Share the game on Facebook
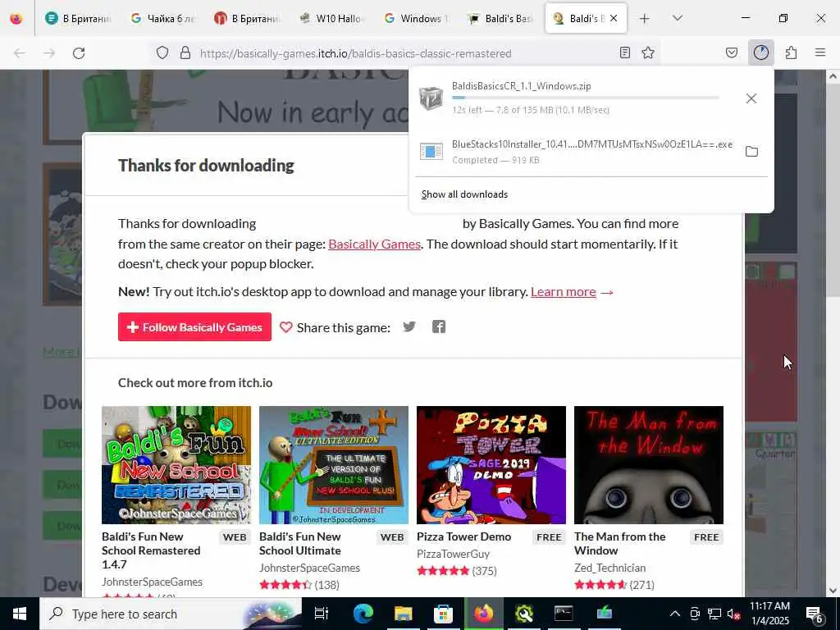Viewport: 840px width, 630px height. click(439, 326)
